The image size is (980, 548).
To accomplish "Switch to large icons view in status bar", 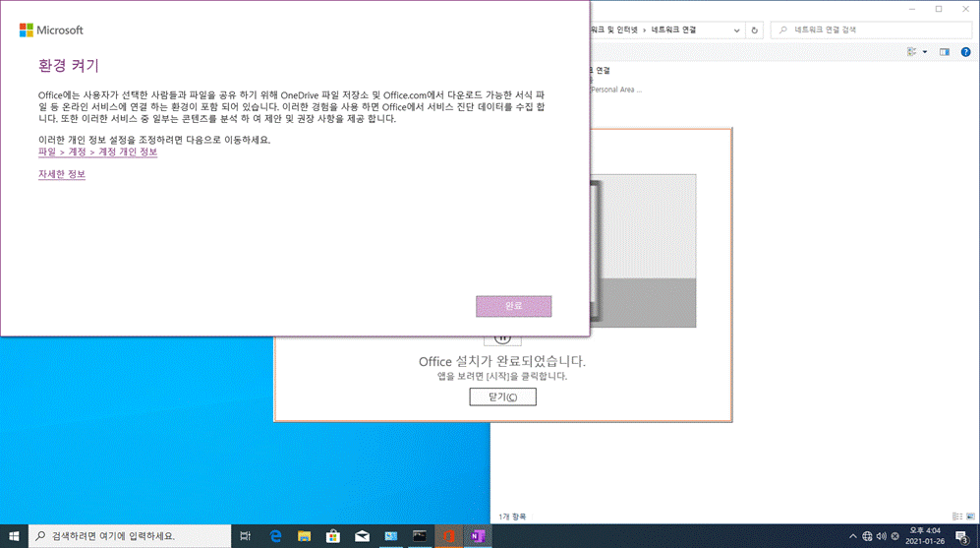I will [970, 517].
